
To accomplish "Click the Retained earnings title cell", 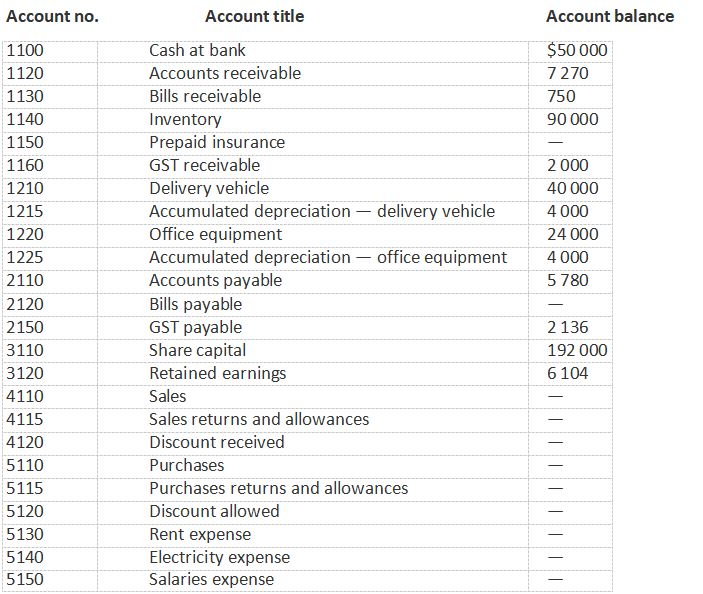I will coord(217,373).
